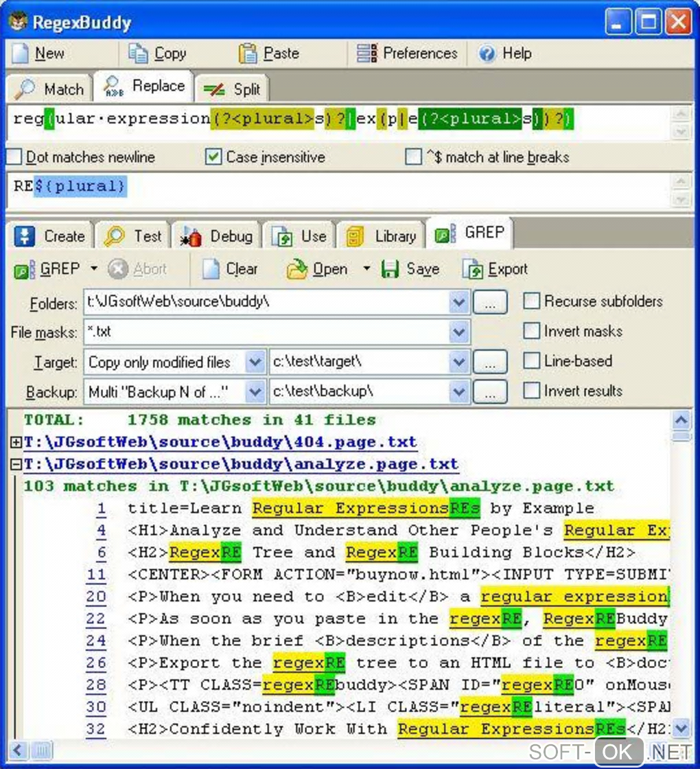Switch to the Use tab
This screenshot has width=700, height=769.
point(299,236)
